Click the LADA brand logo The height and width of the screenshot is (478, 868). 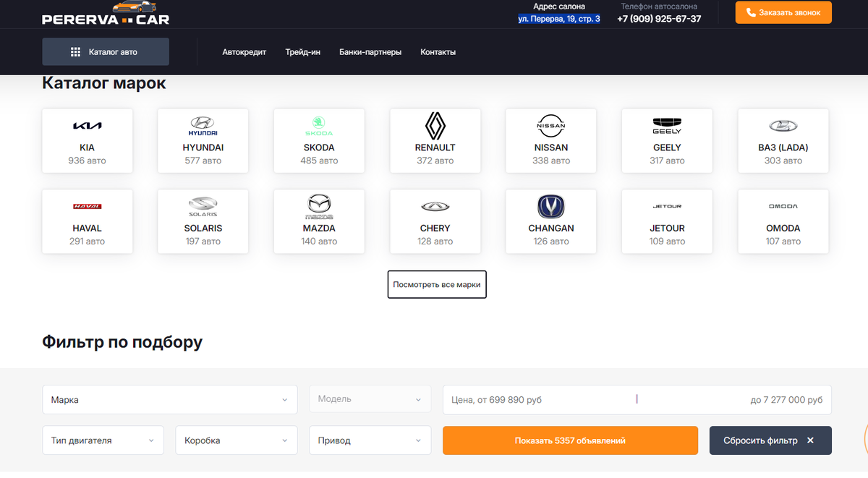coord(783,127)
